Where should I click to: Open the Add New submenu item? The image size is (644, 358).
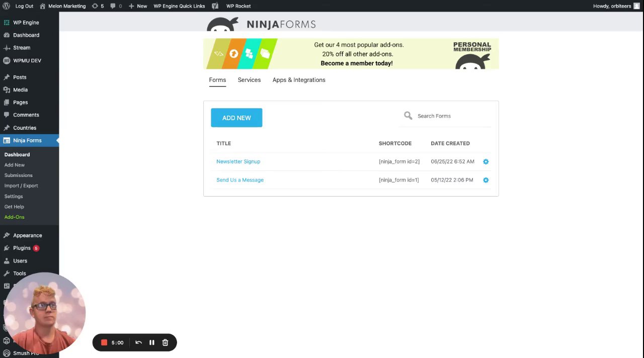pos(15,165)
